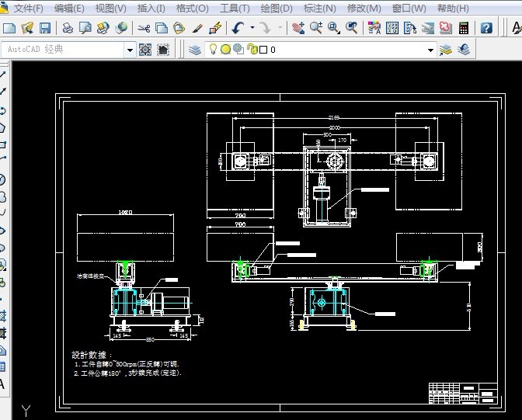
Task: Select the Polygon draw tool
Action: point(3,127)
